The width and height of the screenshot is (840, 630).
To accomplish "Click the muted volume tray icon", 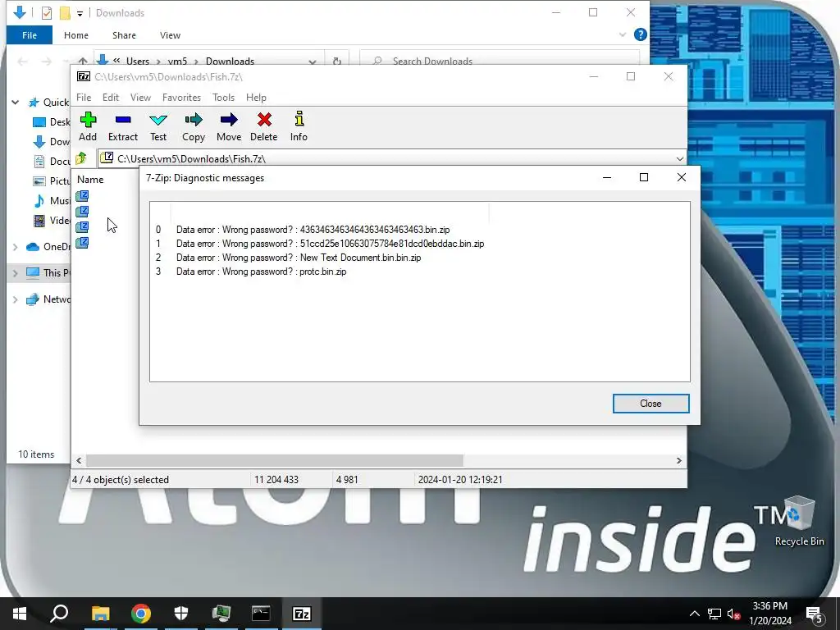I will click(733, 614).
